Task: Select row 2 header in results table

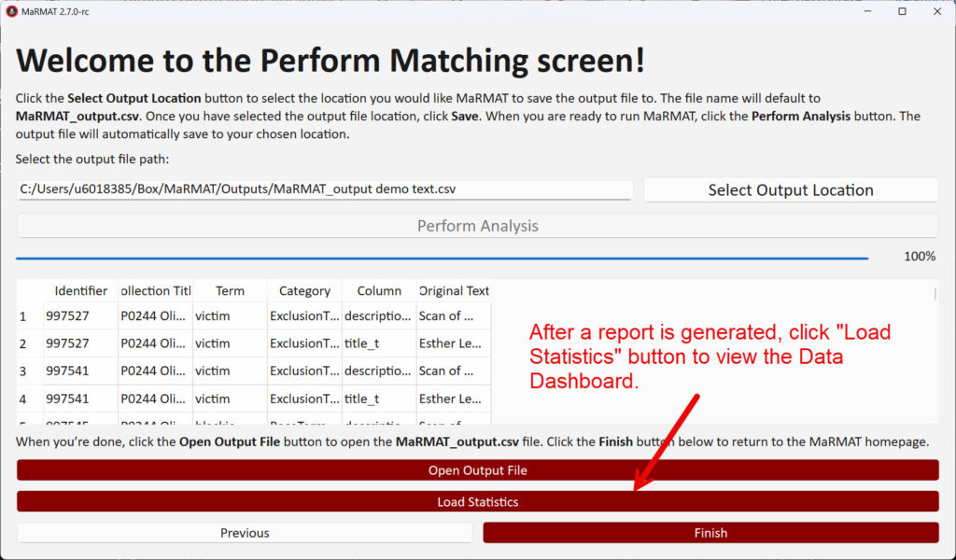Action: pos(29,343)
